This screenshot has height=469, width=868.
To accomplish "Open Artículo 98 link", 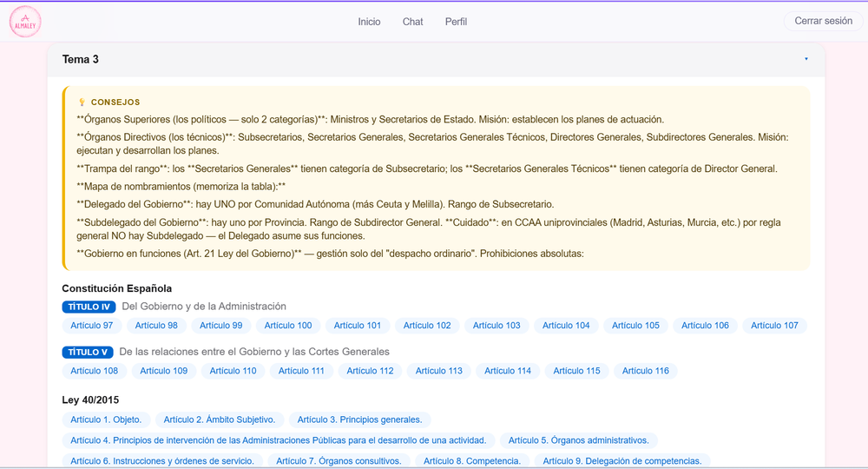I will [156, 326].
